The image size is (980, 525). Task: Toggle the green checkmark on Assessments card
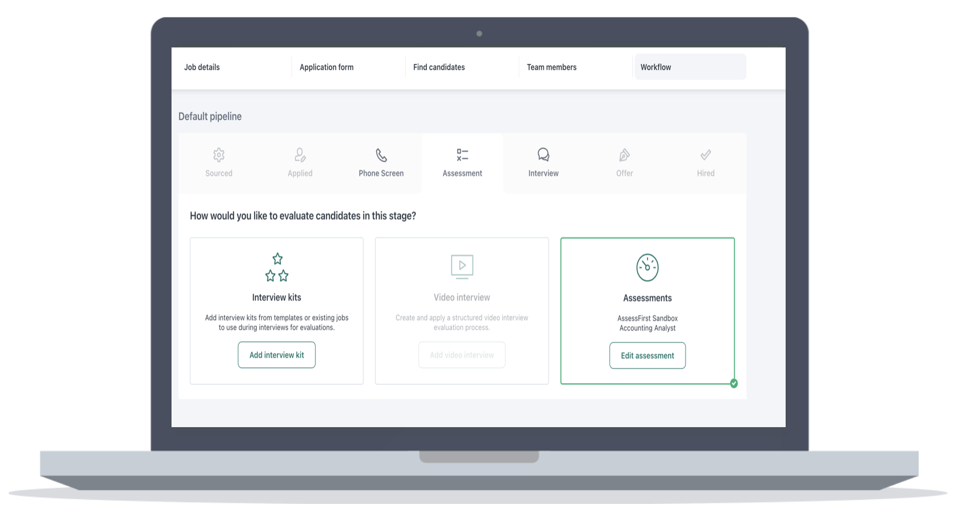click(734, 383)
